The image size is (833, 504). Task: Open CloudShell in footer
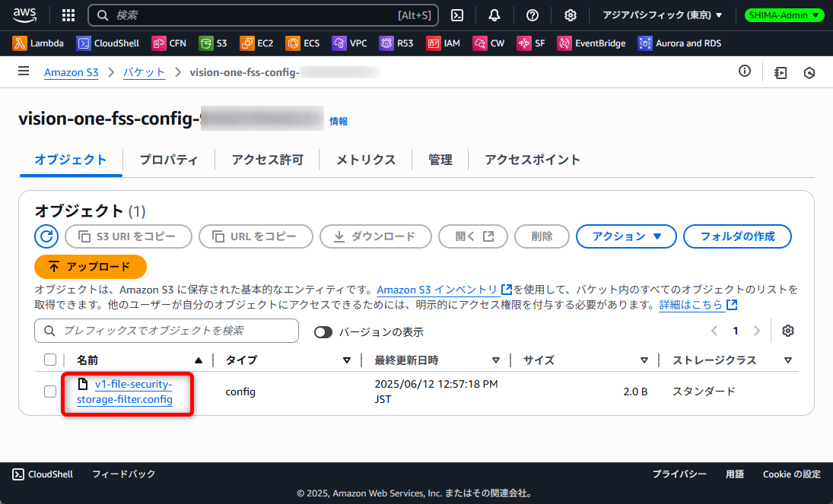[43, 474]
